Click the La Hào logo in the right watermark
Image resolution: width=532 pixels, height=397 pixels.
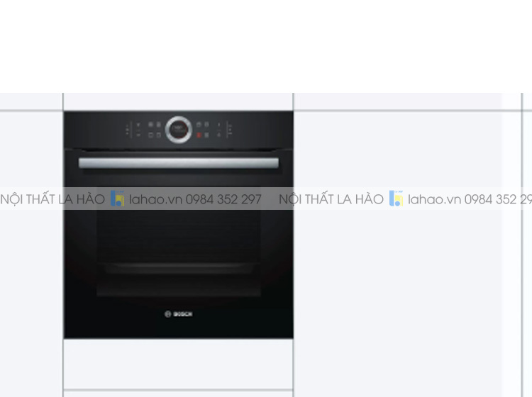click(x=396, y=198)
